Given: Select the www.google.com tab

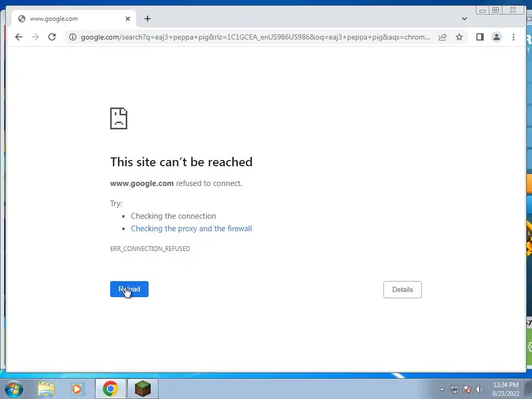Looking at the screenshot, I should (x=74, y=19).
